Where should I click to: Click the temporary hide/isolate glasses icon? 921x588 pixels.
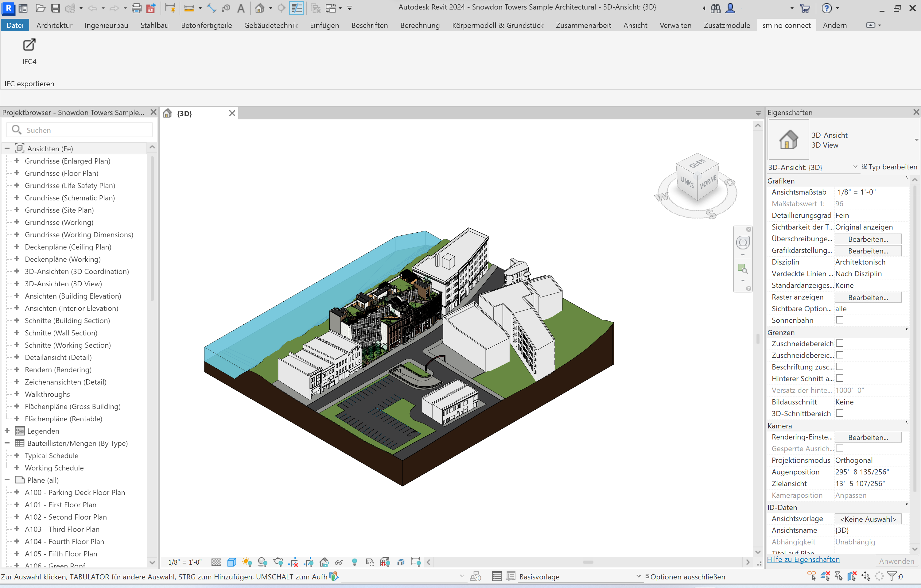(x=339, y=562)
